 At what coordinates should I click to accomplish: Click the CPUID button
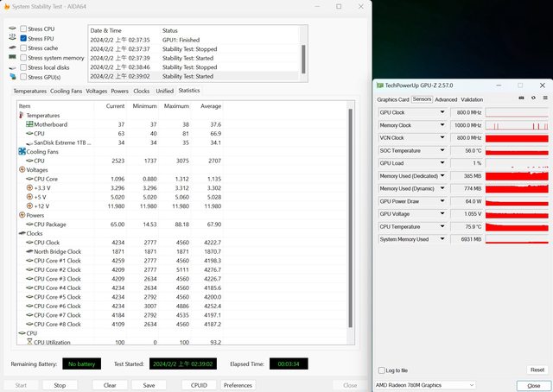pyautogui.click(x=197, y=385)
